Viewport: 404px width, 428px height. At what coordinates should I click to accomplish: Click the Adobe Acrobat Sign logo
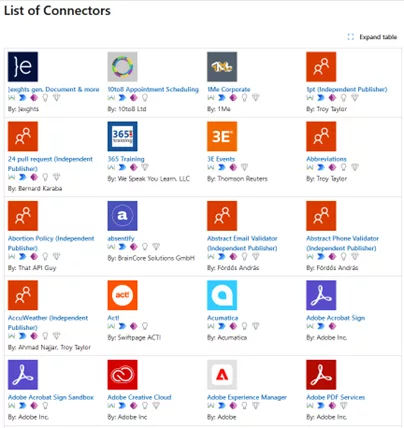coord(321,295)
